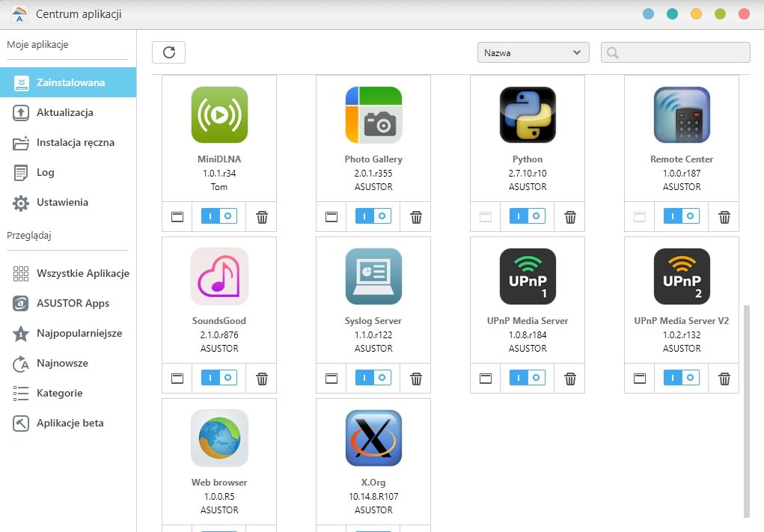The width and height of the screenshot is (764, 532).
Task: Open Ustawienia settings in sidebar
Action: point(68,203)
